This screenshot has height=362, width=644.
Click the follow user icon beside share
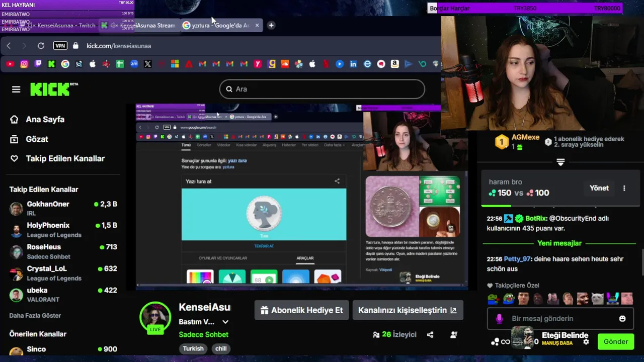(x=454, y=334)
